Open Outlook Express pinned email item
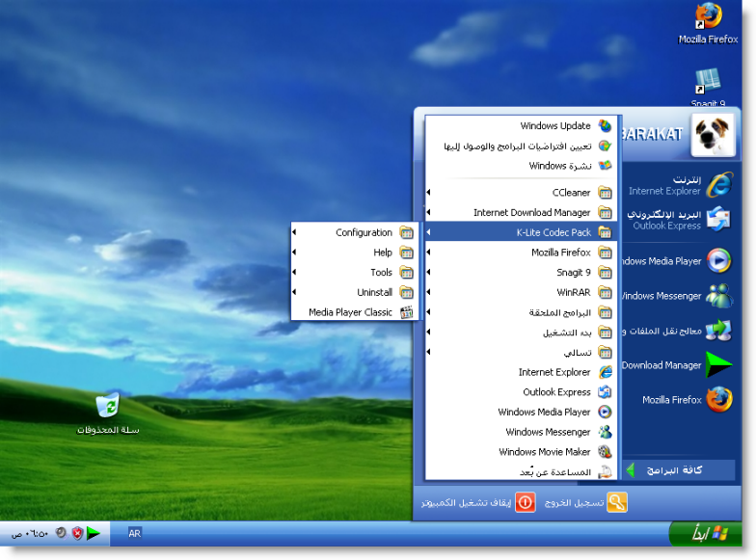 [x=680, y=220]
